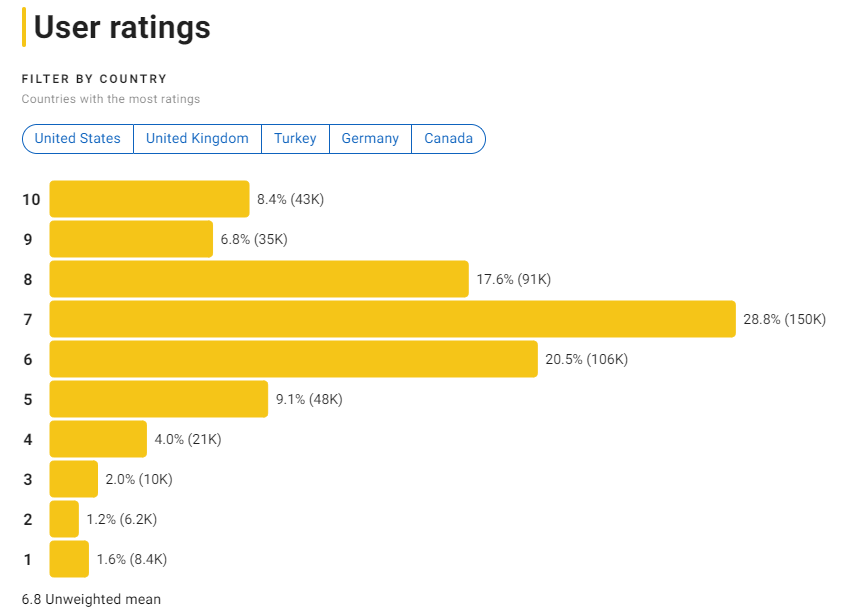This screenshot has height=607, width=849.
Task: Filter ratings by Turkey
Action: 295,139
